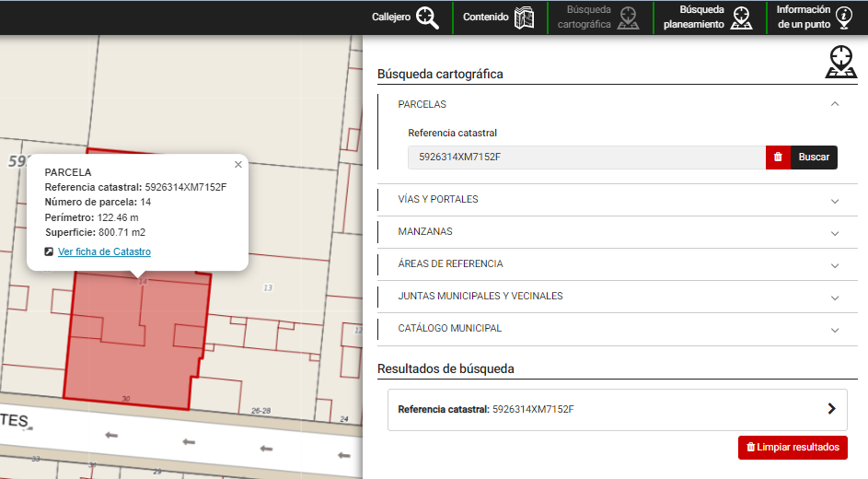Expand the CATÁLOGO MUNICIPAL section

tap(835, 329)
